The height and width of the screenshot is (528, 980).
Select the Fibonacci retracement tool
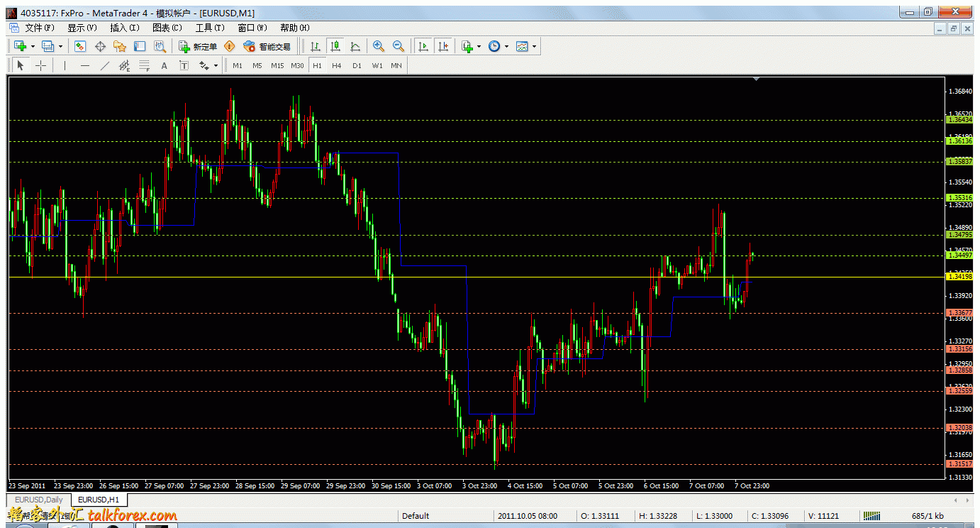pyautogui.click(x=145, y=65)
